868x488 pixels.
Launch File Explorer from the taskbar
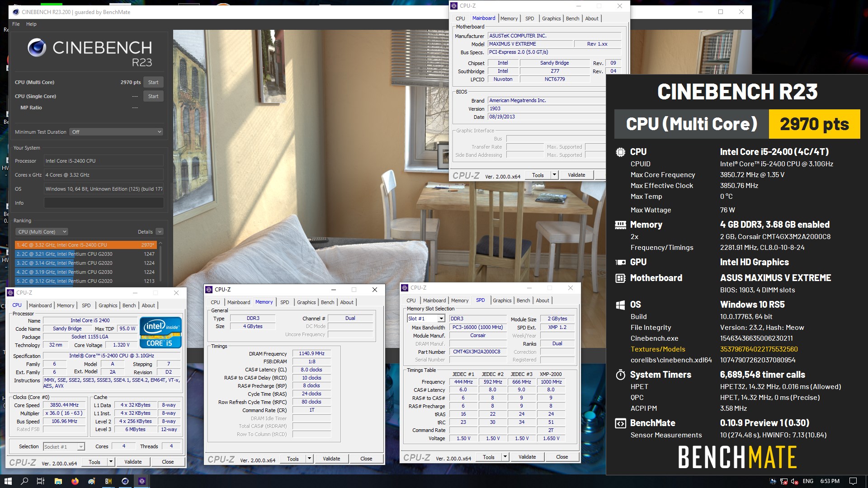pos(58,481)
